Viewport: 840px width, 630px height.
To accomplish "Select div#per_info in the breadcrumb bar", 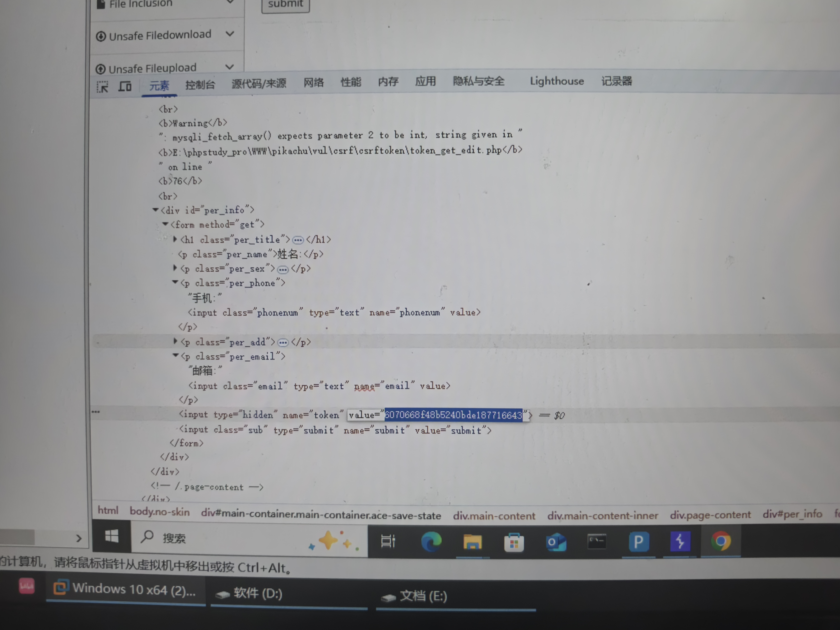I will 792,514.
